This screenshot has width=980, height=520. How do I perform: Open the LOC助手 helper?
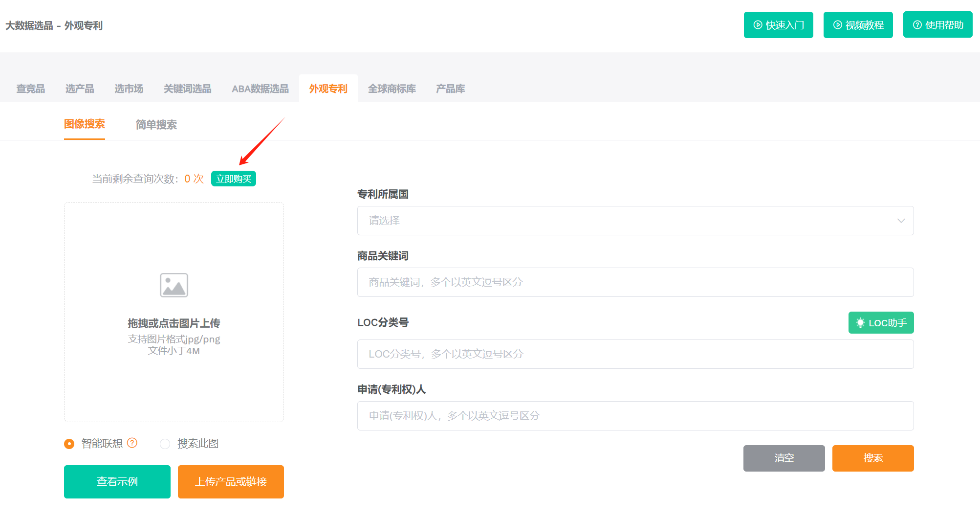(x=881, y=323)
